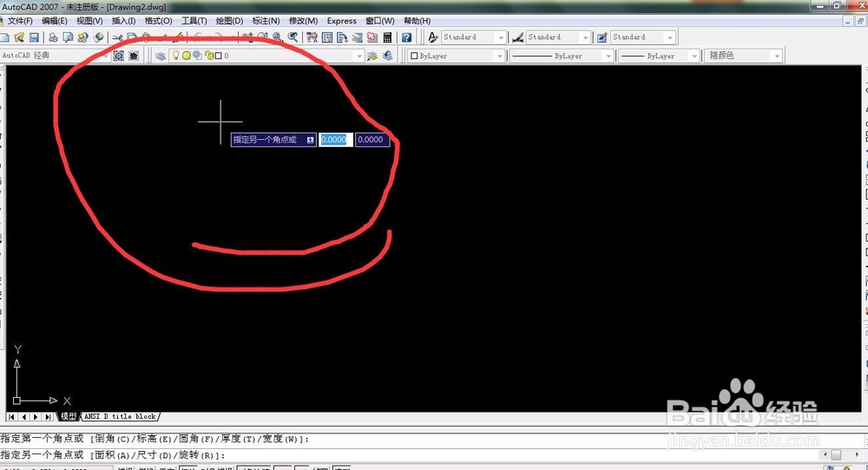
Task: Open the 格式(O) menu
Action: [x=158, y=21]
